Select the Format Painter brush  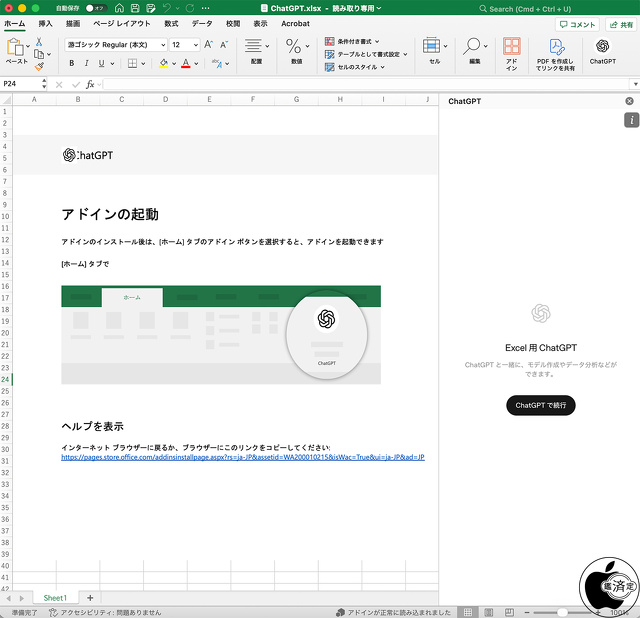39,67
